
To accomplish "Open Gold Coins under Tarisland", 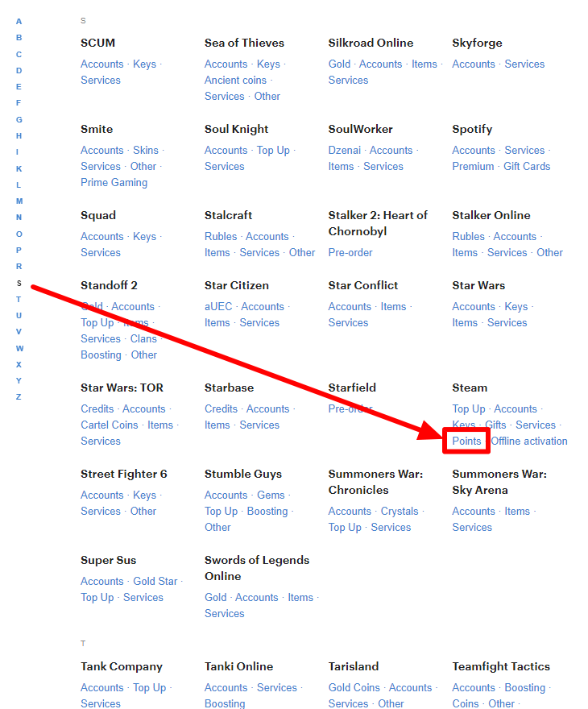I will coord(354,688).
